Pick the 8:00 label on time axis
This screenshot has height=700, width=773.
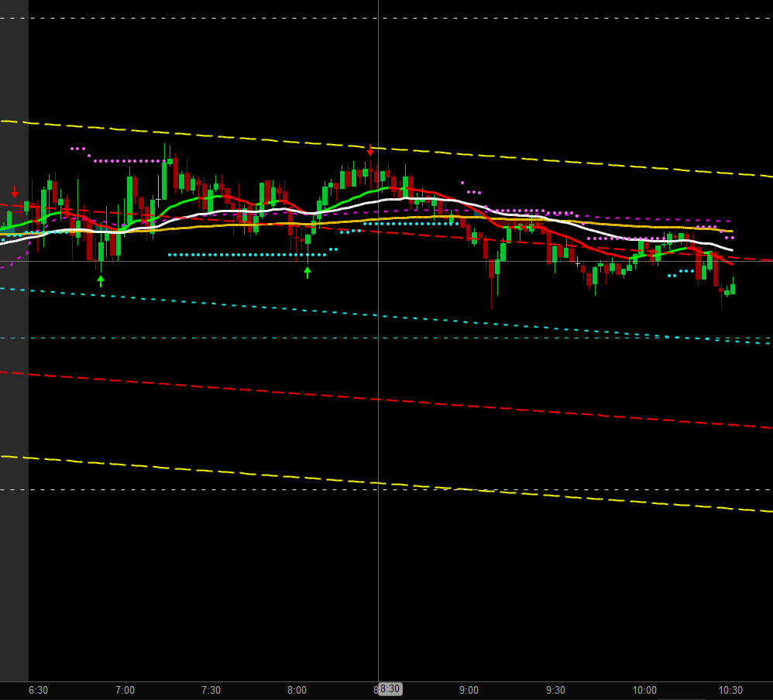[x=297, y=690]
